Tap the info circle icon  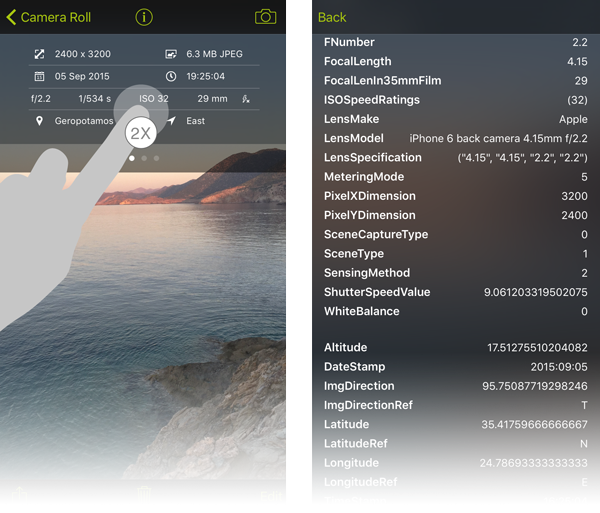click(x=144, y=17)
